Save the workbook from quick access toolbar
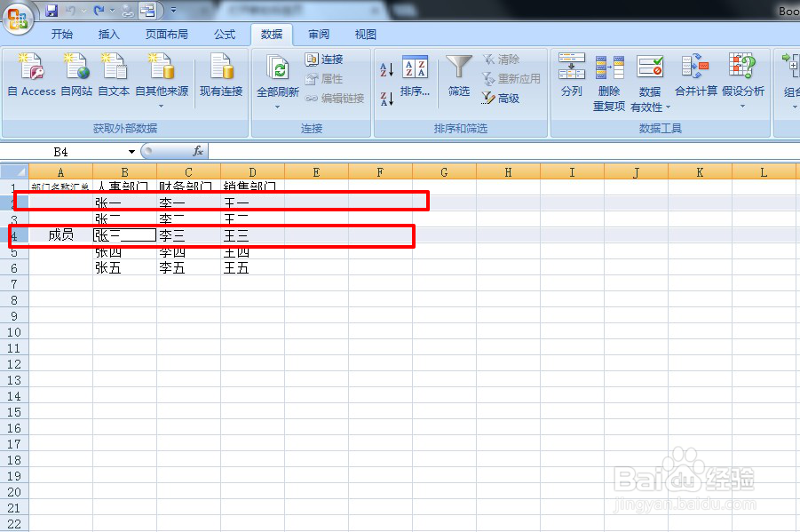Image resolution: width=800 pixels, height=532 pixels. coord(51,10)
